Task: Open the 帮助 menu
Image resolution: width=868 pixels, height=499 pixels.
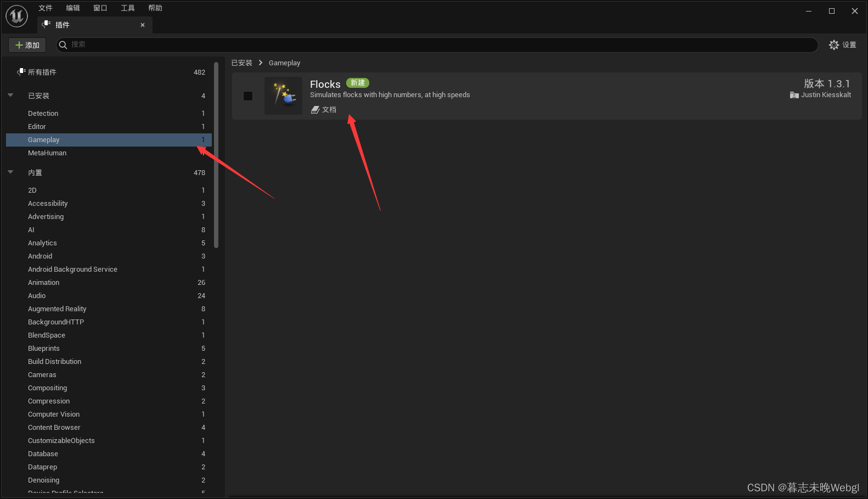Action: (155, 8)
